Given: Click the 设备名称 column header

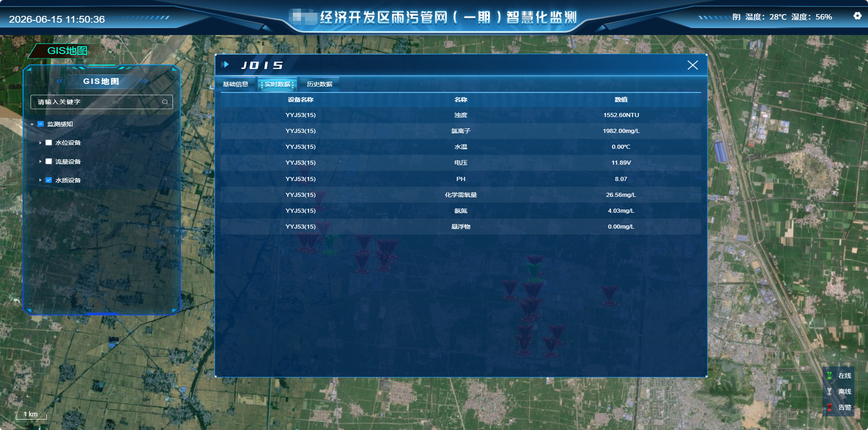Looking at the screenshot, I should [x=301, y=100].
